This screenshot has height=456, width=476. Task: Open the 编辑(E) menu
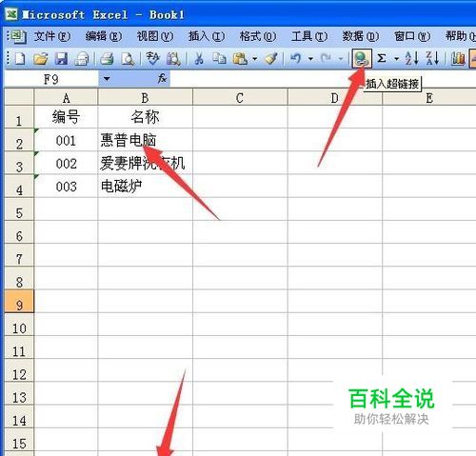click(104, 36)
